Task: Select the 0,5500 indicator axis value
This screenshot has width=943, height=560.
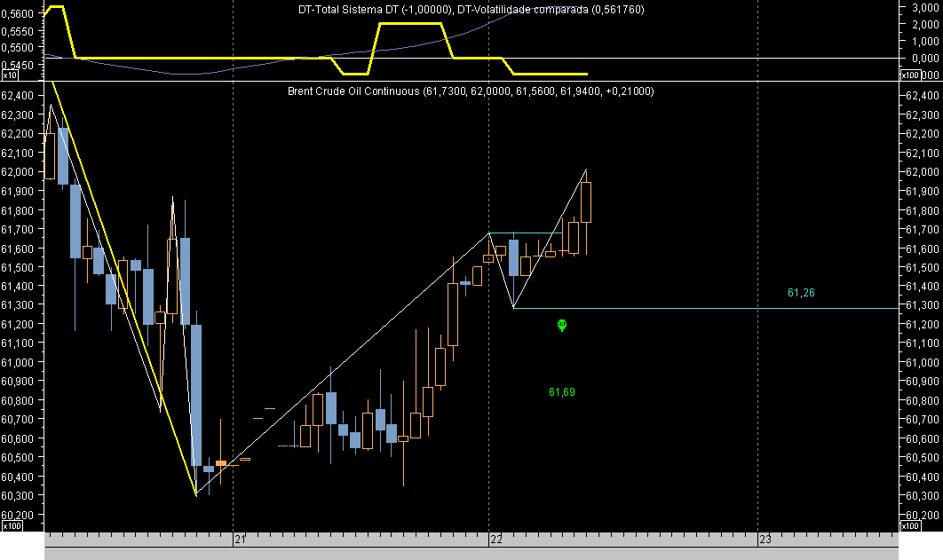Action: 18,47
